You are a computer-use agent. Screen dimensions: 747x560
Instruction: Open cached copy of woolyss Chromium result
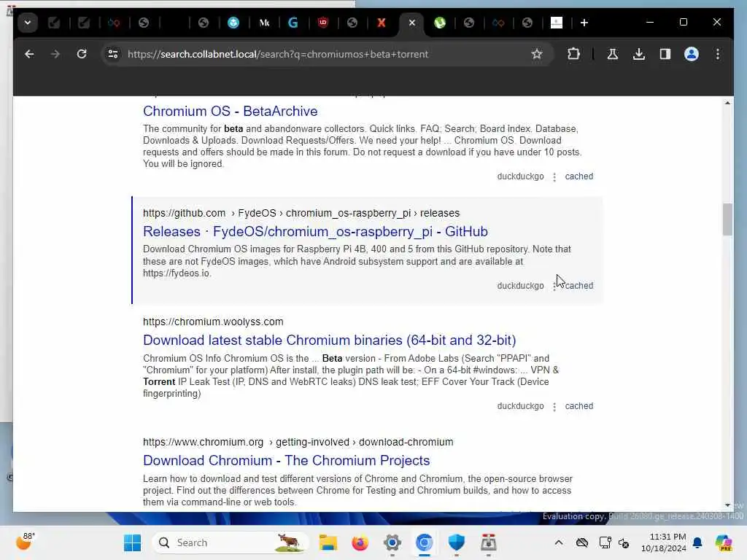click(x=578, y=406)
